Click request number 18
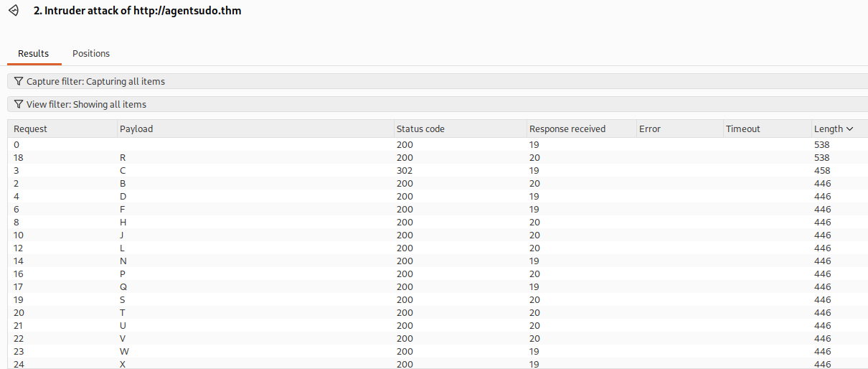This screenshot has height=369, width=868. [x=19, y=157]
